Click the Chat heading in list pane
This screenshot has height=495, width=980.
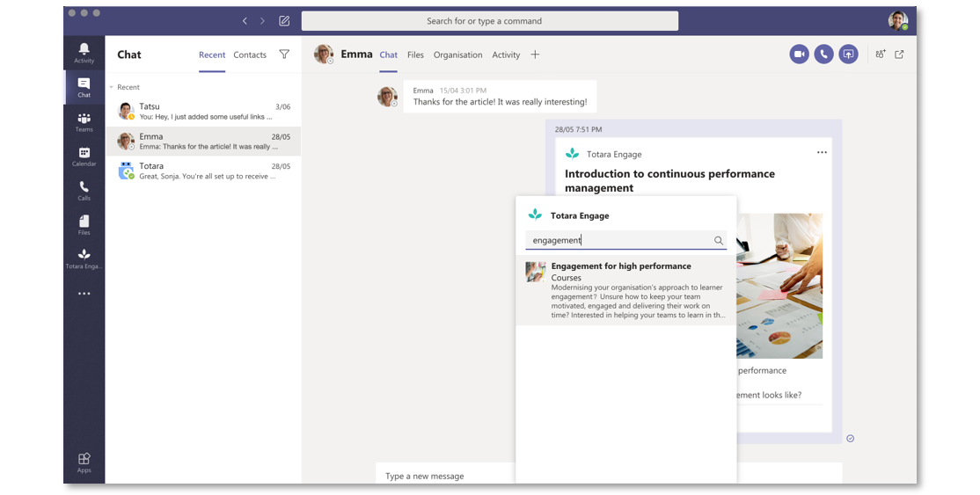[129, 55]
